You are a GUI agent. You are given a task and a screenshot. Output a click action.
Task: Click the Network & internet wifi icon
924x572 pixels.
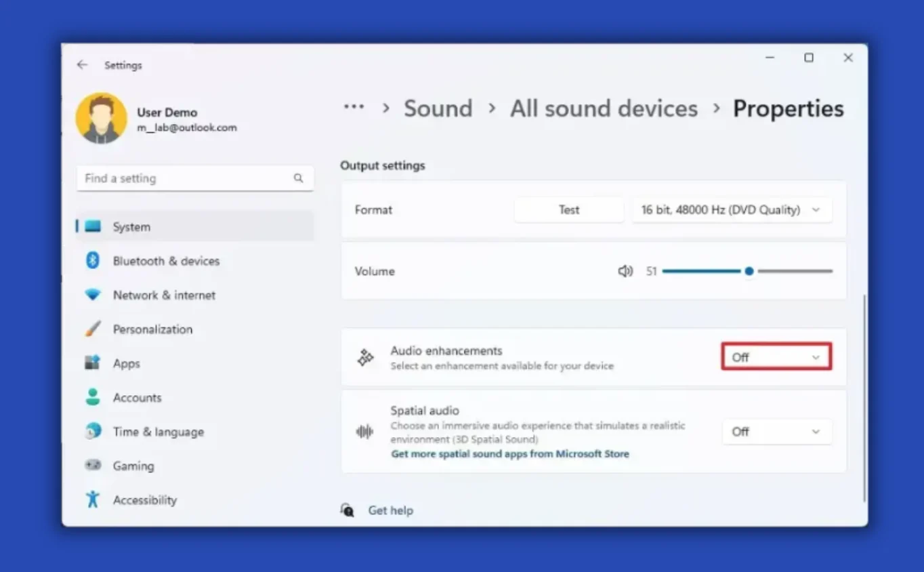[x=92, y=295]
